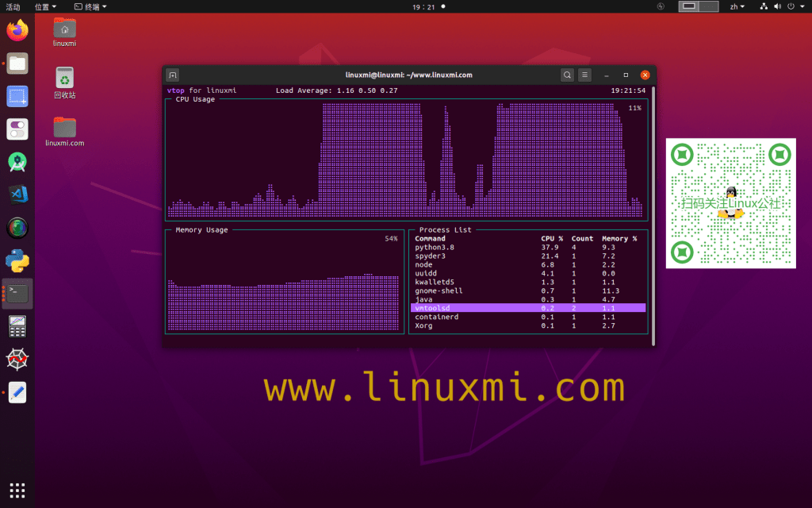
Task: Open the text editor dock icon
Action: click(x=17, y=392)
